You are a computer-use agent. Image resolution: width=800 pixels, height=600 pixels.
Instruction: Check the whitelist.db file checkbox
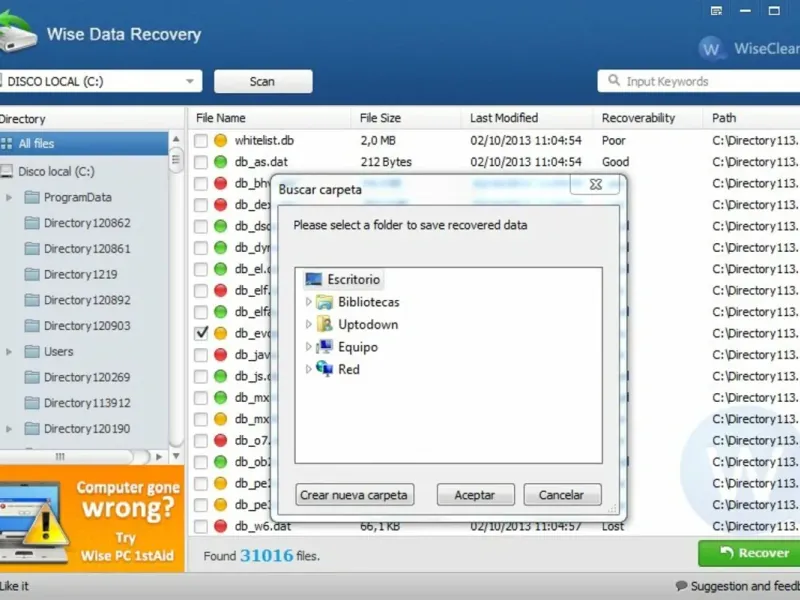click(x=201, y=141)
